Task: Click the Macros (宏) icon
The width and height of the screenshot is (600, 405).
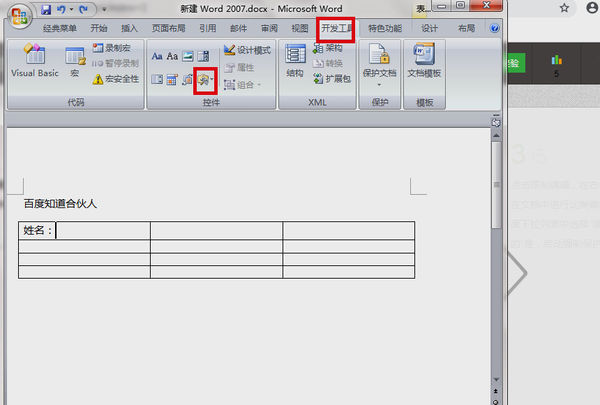Action: click(75, 61)
